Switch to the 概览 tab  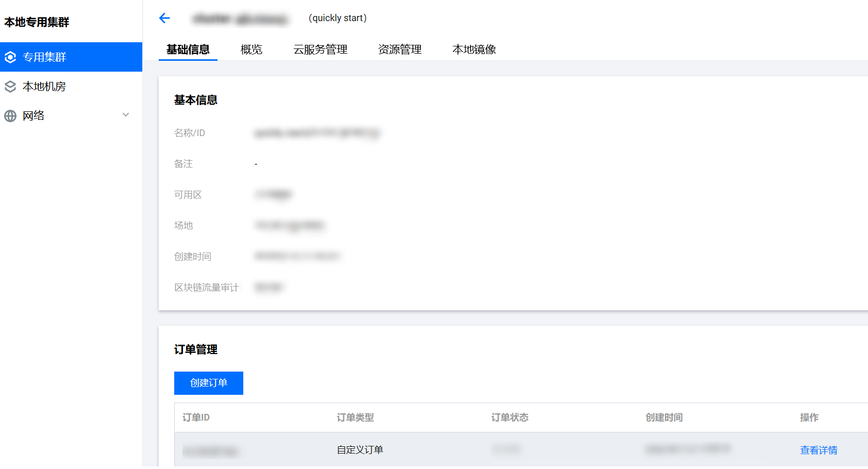[x=252, y=49]
